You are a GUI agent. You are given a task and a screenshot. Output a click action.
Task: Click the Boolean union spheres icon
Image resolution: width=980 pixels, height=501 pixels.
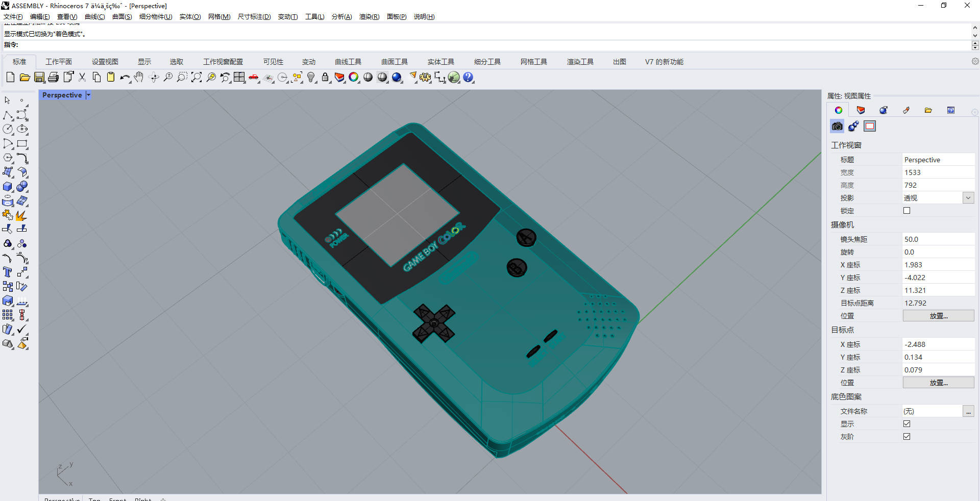tap(22, 187)
